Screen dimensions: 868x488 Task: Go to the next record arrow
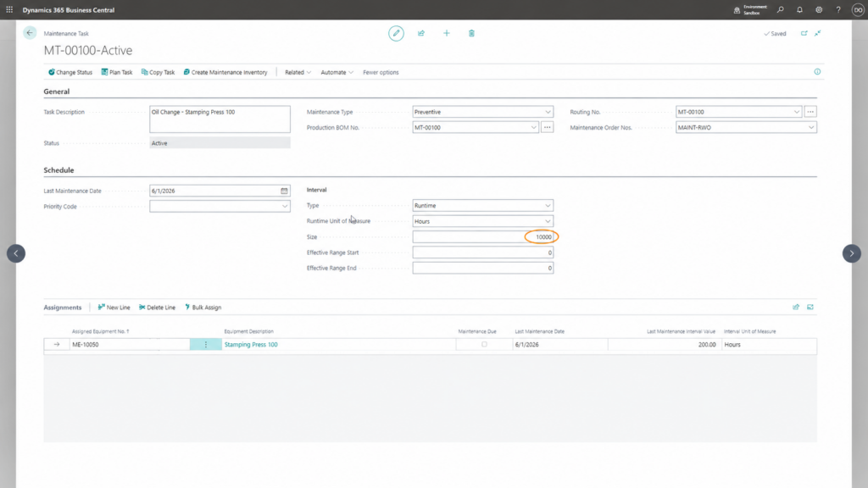[851, 253]
